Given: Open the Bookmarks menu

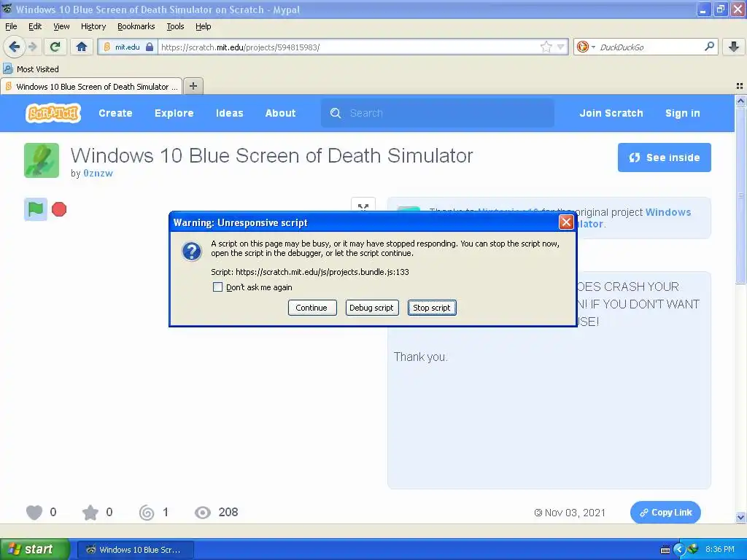Looking at the screenshot, I should click(136, 26).
